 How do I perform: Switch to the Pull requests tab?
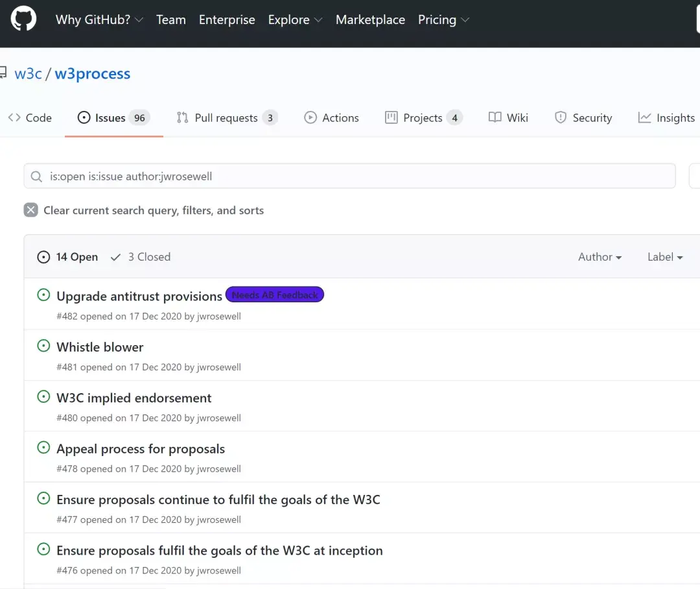(226, 117)
